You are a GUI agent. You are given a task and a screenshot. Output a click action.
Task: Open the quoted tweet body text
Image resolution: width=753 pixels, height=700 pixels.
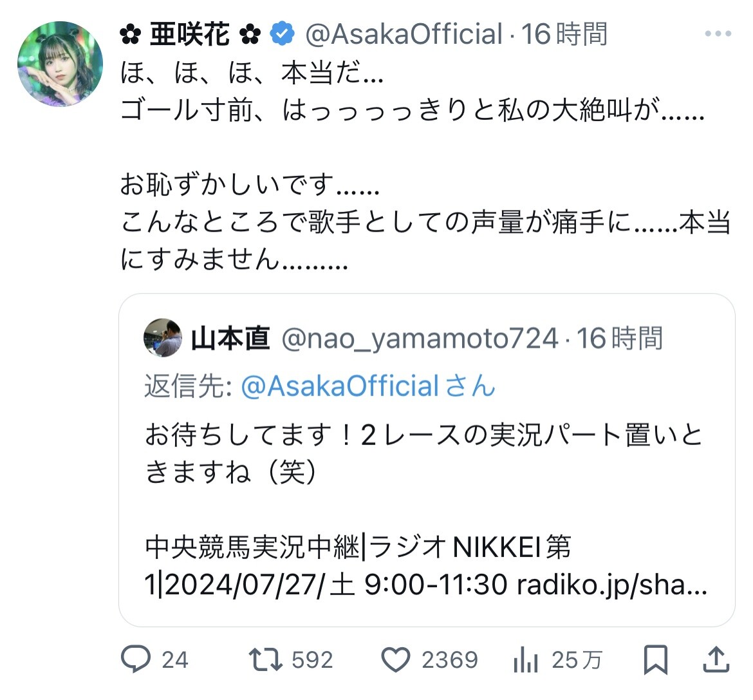(423, 454)
